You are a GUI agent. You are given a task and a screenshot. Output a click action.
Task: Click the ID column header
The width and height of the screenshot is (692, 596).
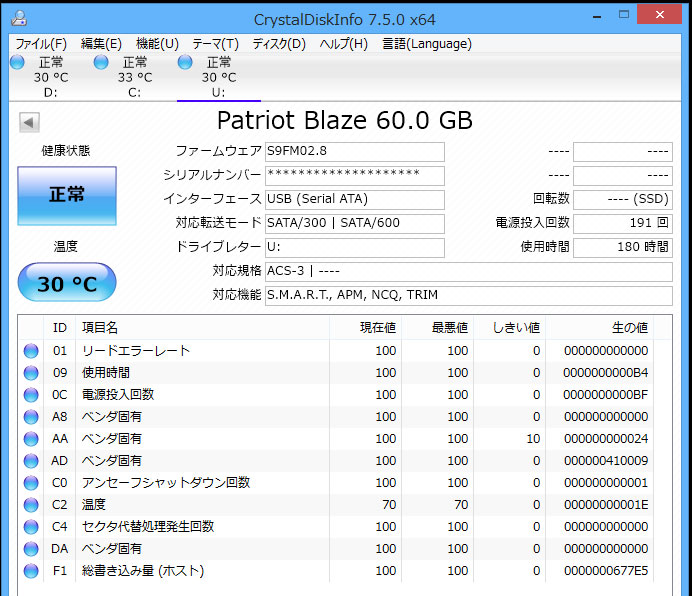[x=60, y=328]
